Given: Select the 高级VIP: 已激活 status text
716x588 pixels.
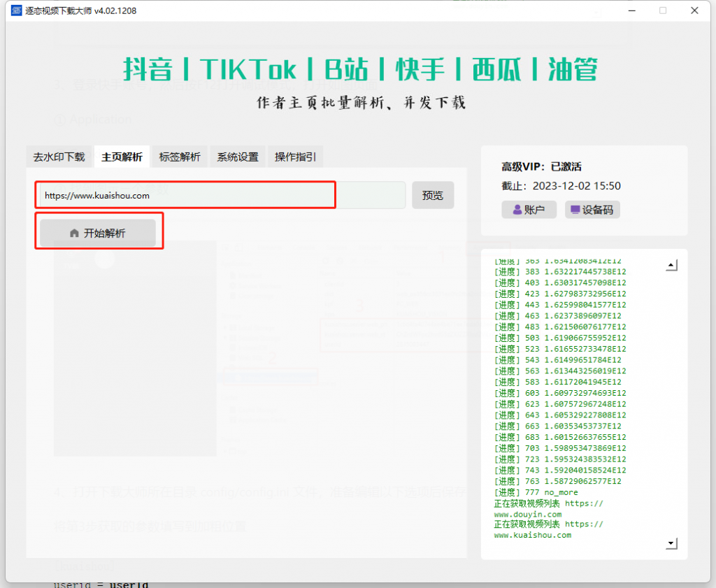Looking at the screenshot, I should pyautogui.click(x=542, y=166).
